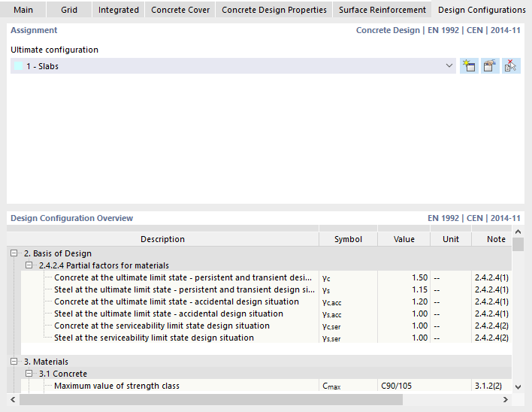Create a new ultimate configuration
Image resolution: width=532 pixels, height=412 pixels.
point(468,66)
